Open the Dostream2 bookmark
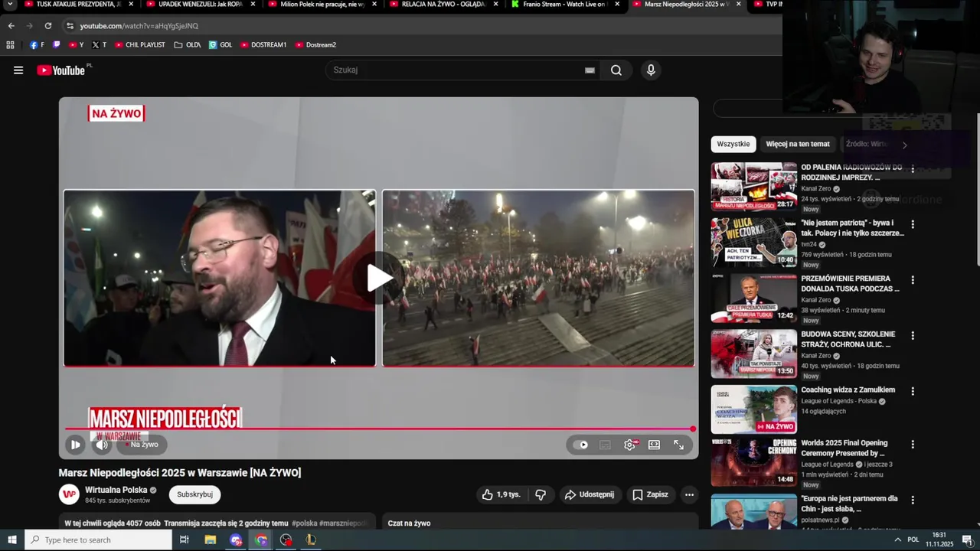This screenshot has width=980, height=551. [x=315, y=45]
